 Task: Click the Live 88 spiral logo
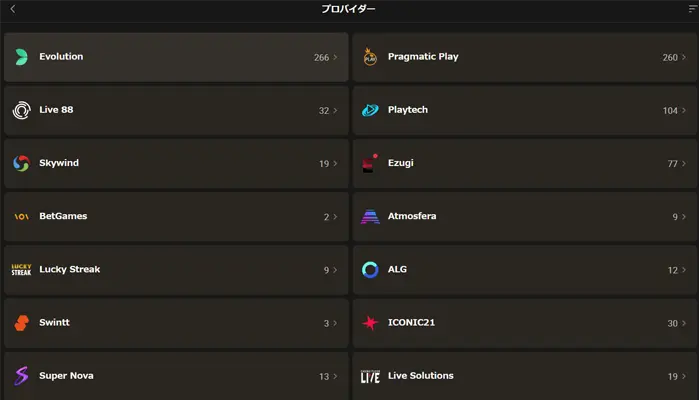point(21,110)
